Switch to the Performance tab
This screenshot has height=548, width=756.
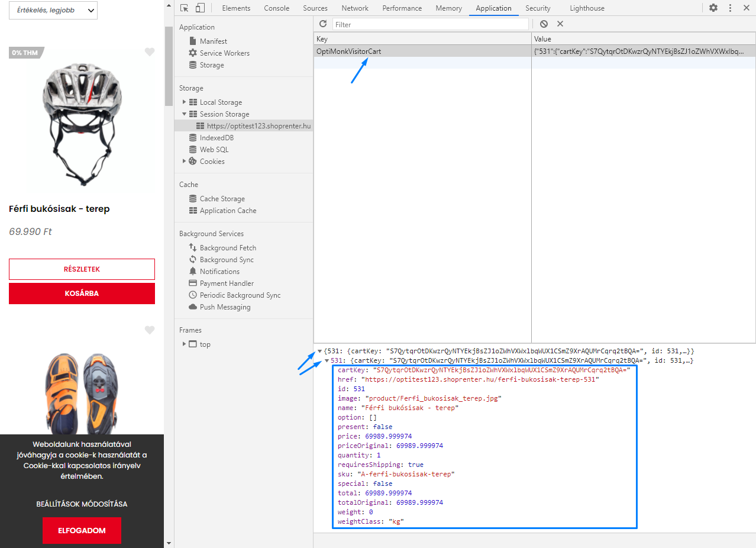click(x=402, y=8)
